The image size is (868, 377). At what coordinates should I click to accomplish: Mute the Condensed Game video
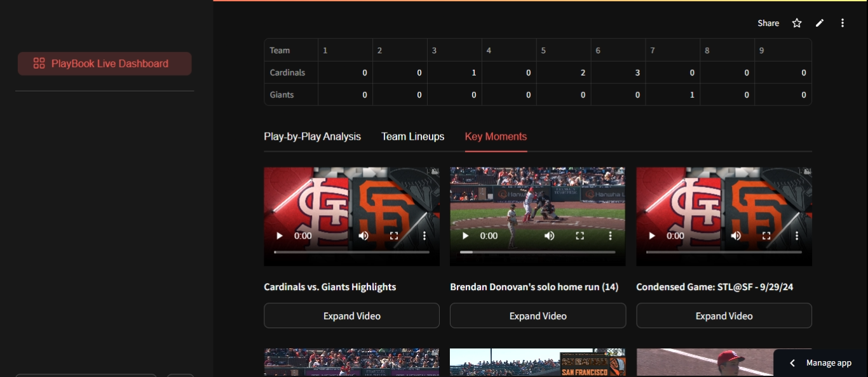(736, 235)
